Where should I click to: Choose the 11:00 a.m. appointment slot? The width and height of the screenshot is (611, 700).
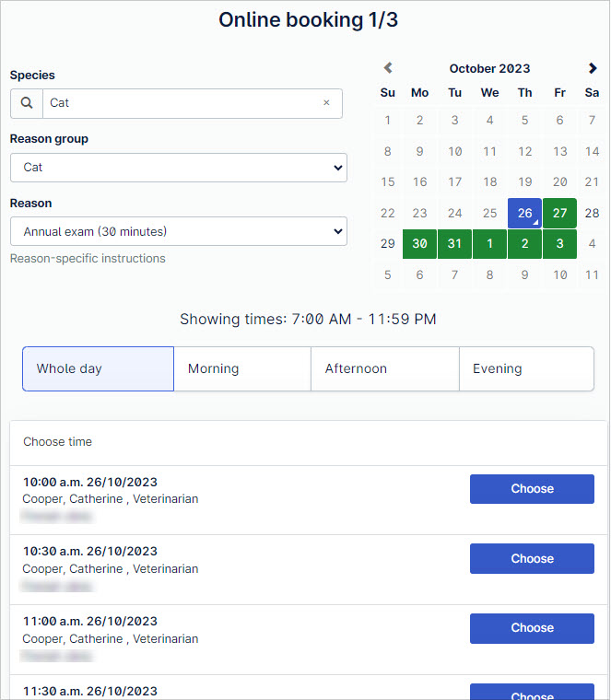point(532,628)
